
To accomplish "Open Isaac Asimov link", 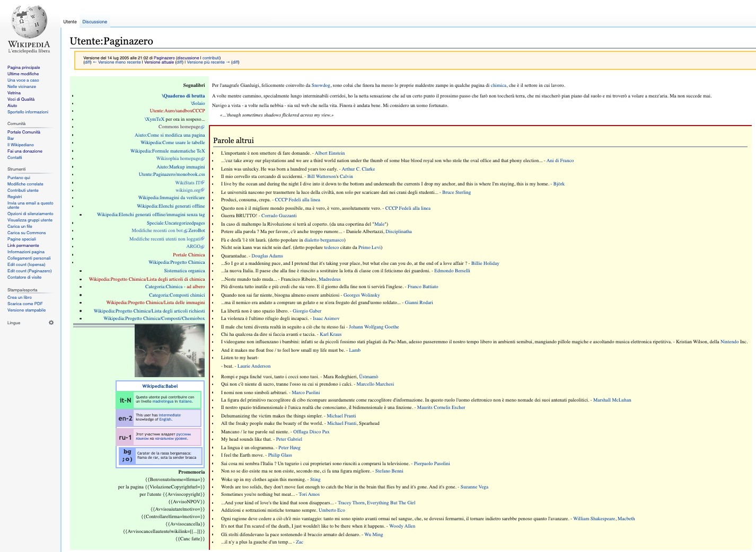I will (x=327, y=318).
